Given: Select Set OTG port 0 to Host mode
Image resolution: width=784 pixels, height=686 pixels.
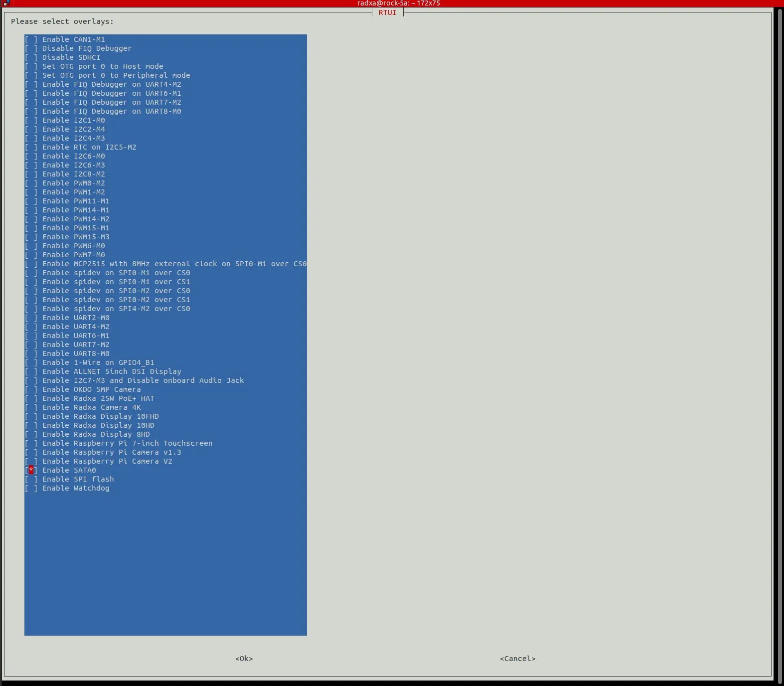Looking at the screenshot, I should coord(31,66).
